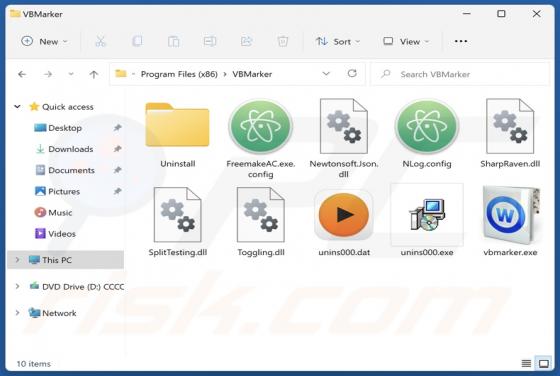Select Network in navigation pane

pyautogui.click(x=59, y=313)
